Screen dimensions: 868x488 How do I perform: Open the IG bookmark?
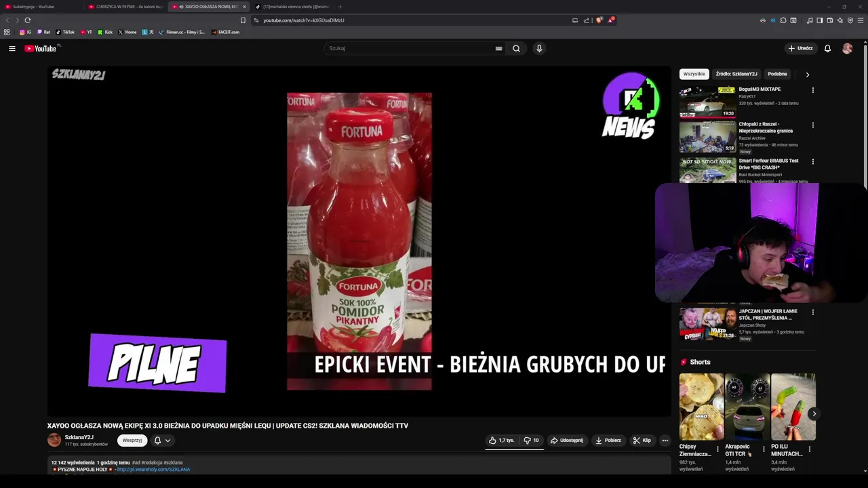click(25, 32)
